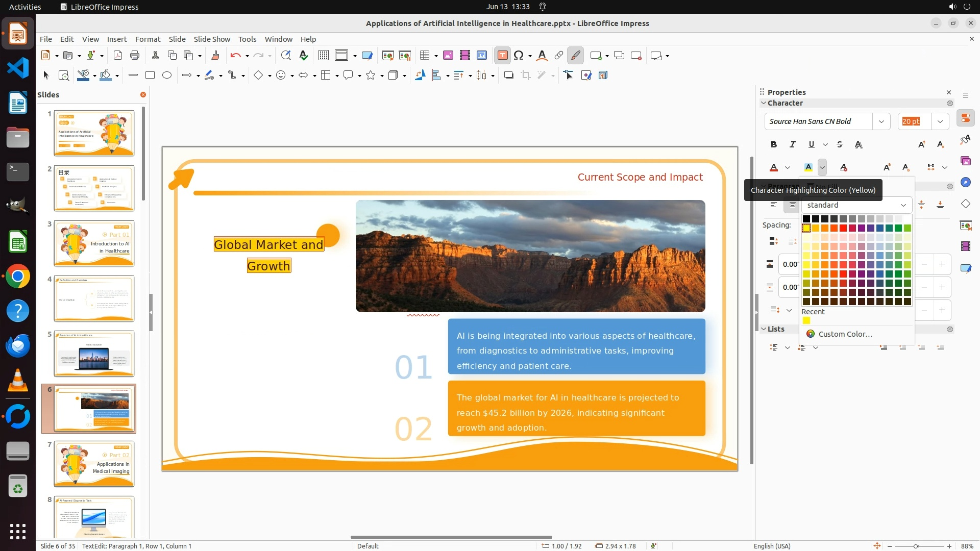Open the Gallery sidebar deck

click(965, 161)
